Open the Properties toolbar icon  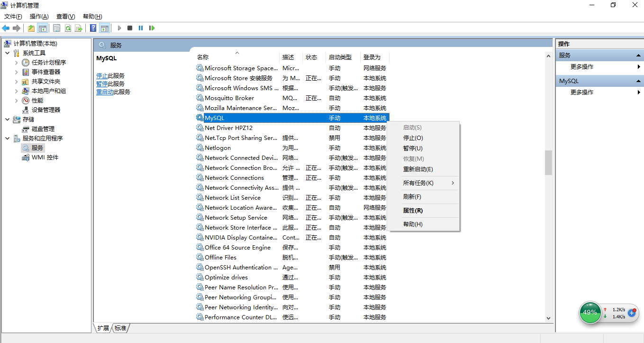[x=57, y=28]
